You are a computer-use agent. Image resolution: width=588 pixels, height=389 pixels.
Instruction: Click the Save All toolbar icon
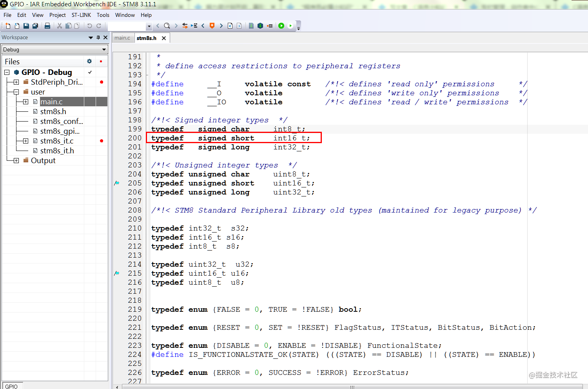coord(35,26)
